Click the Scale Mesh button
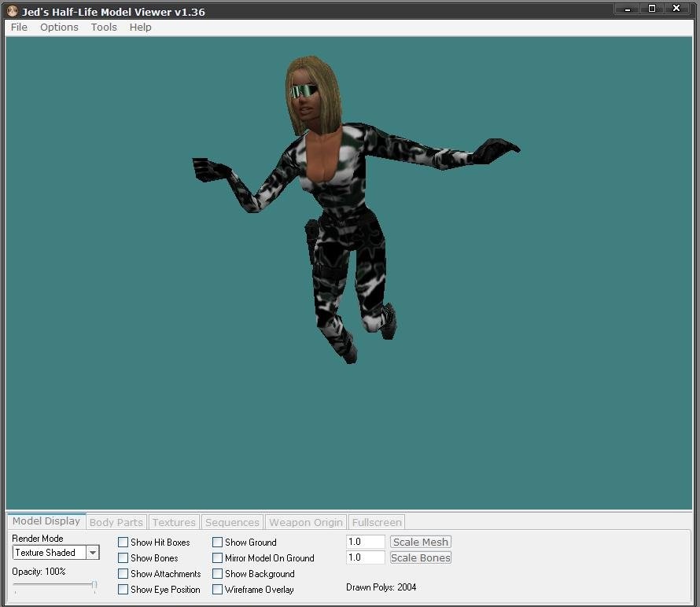The width and height of the screenshot is (700, 607). pyautogui.click(x=421, y=542)
